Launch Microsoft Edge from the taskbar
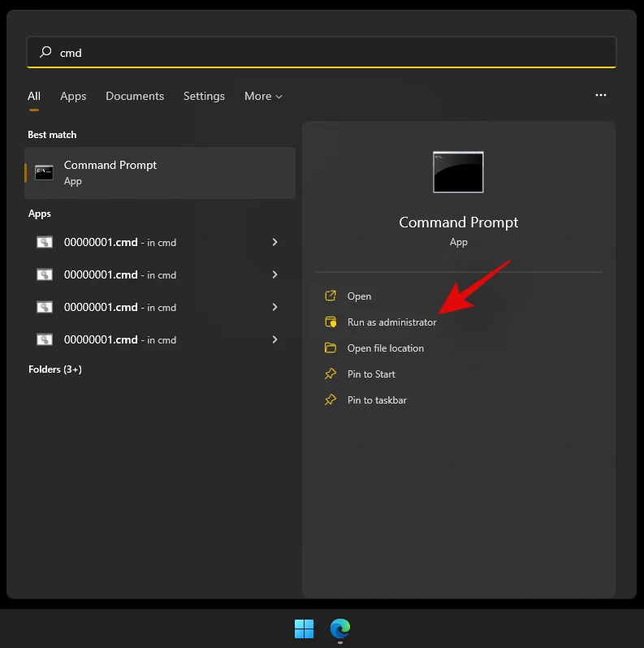Image resolution: width=644 pixels, height=648 pixels. 340,629
